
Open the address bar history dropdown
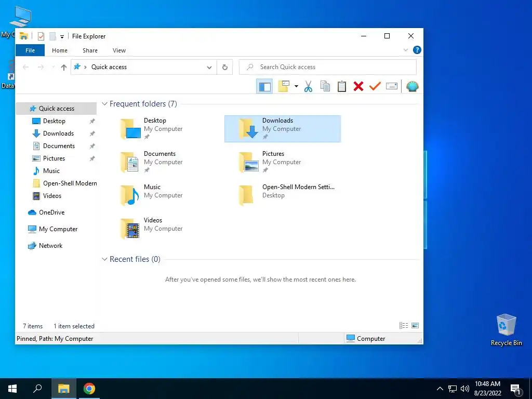click(x=209, y=67)
